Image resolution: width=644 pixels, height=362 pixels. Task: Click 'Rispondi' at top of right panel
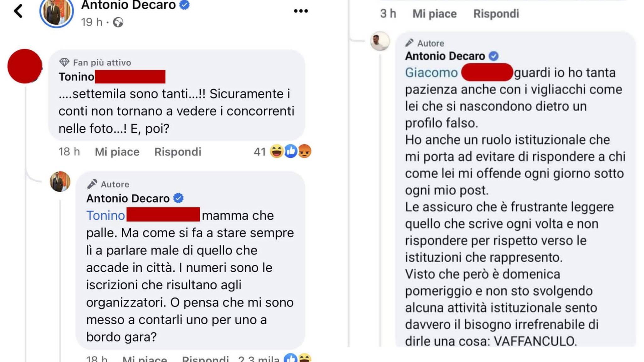point(496,14)
